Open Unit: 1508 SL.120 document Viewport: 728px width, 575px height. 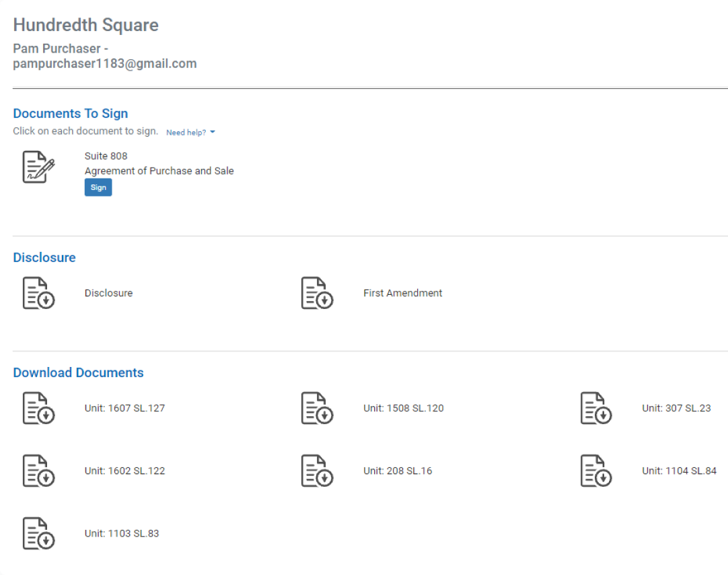click(x=404, y=408)
